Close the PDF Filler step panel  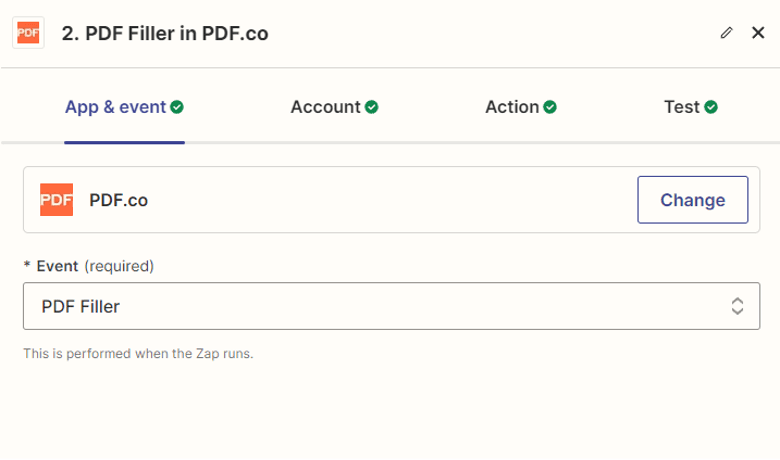758,33
